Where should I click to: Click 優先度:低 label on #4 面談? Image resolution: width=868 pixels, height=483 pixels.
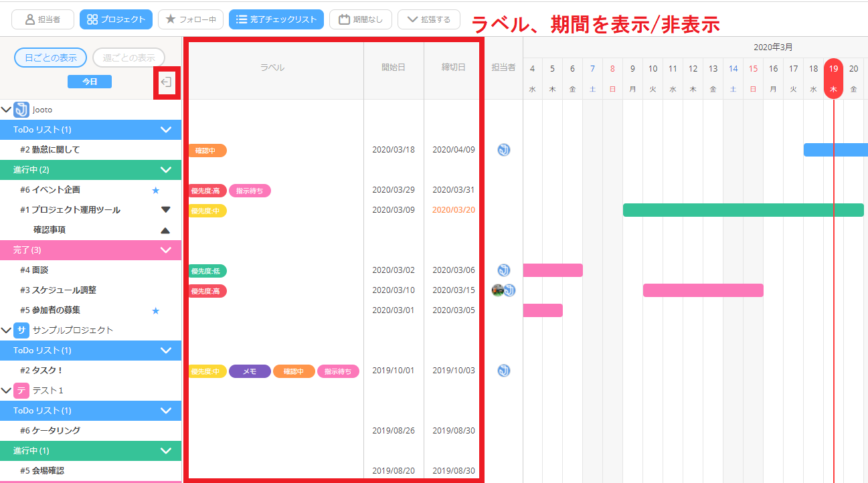click(x=207, y=271)
